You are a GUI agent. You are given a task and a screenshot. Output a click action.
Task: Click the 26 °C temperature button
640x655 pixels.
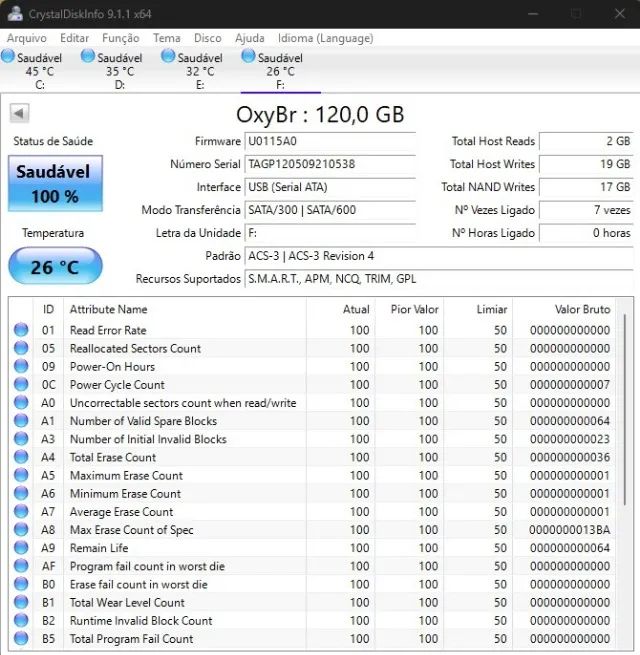pos(55,266)
